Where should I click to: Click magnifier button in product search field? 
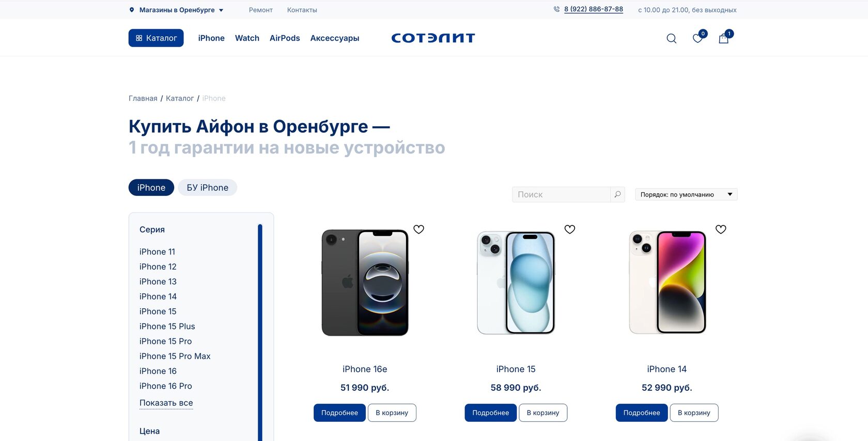pyautogui.click(x=617, y=194)
